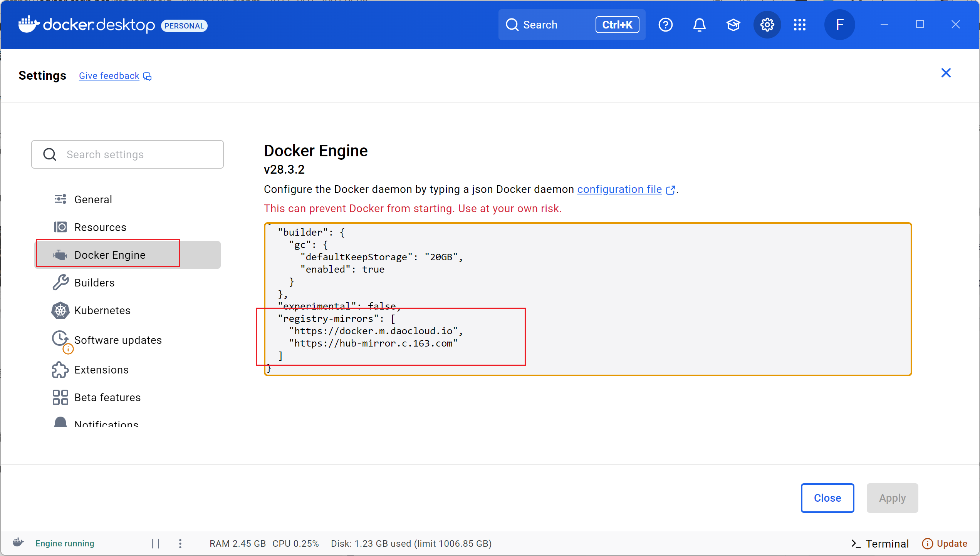Pause the Docker engine with pause icon
The image size is (980, 556).
[156, 543]
